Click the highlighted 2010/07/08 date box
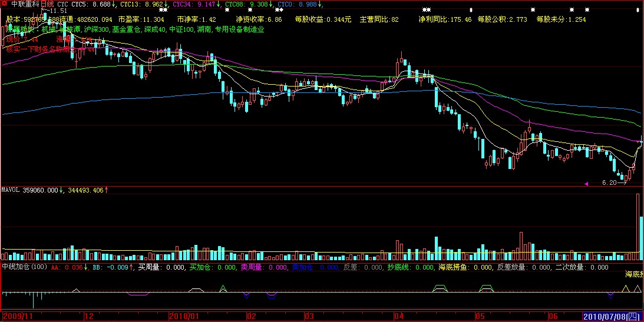 [613, 316]
